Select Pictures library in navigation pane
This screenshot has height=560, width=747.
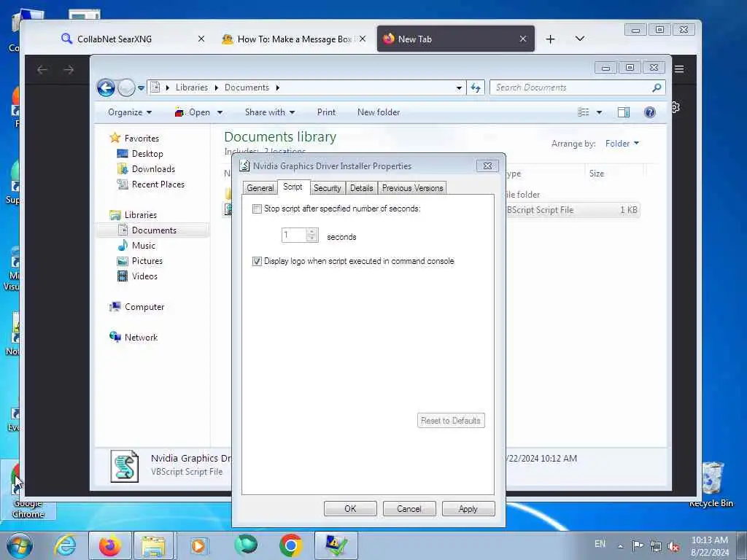click(x=147, y=261)
